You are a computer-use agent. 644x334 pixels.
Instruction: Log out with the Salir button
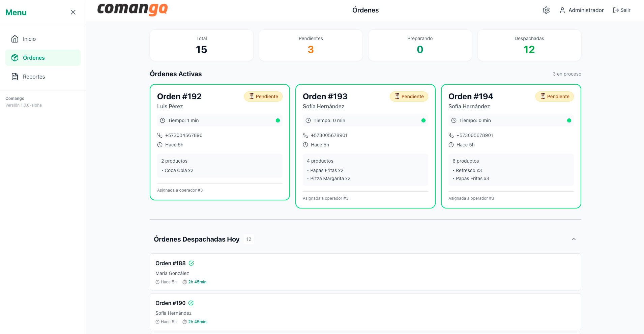coord(621,10)
